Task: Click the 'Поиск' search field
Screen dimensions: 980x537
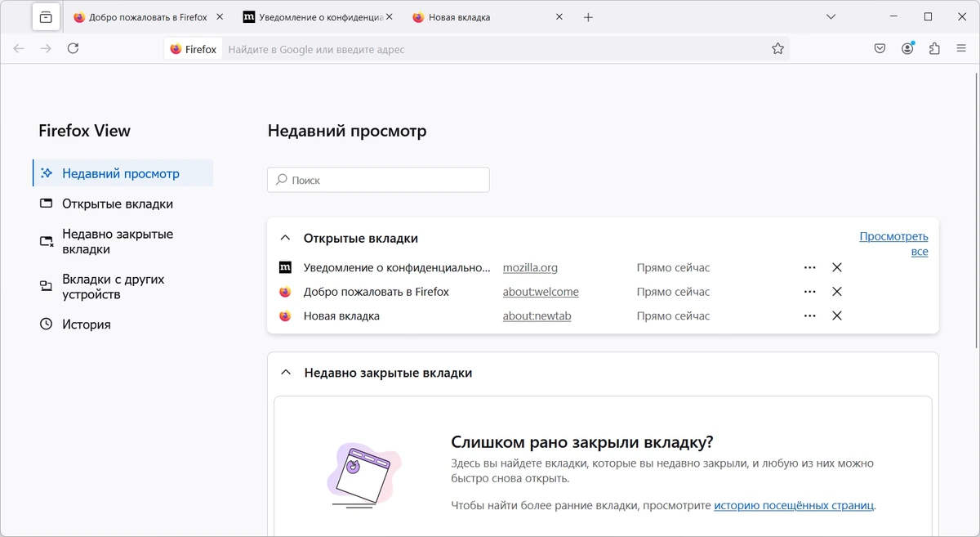Action: pos(378,180)
